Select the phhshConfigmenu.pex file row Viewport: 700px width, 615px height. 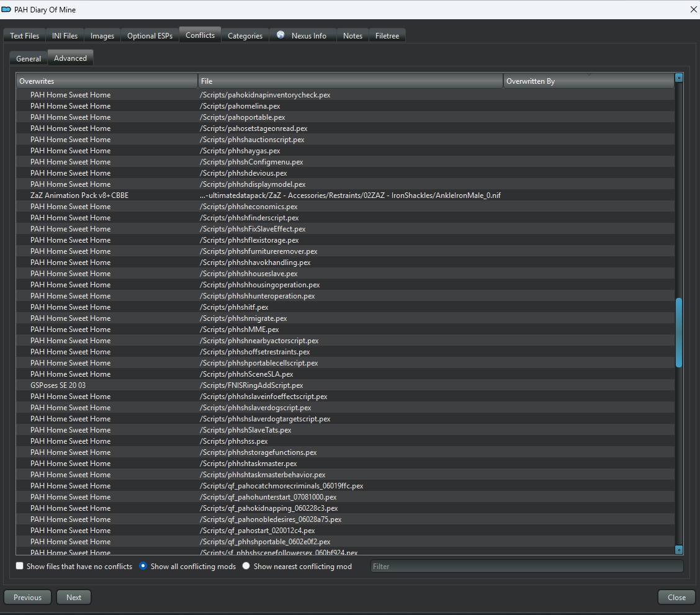[x=345, y=161]
